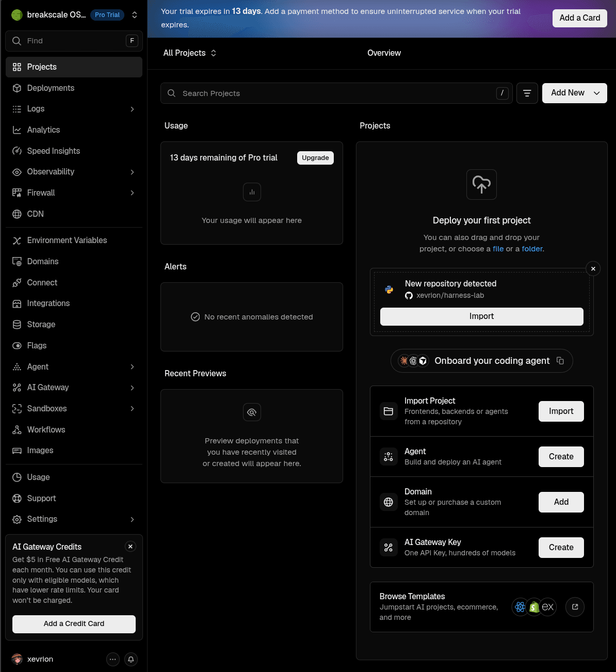Dismiss the AI Gateway Credits card
This screenshot has height=672, width=616.
tap(131, 547)
